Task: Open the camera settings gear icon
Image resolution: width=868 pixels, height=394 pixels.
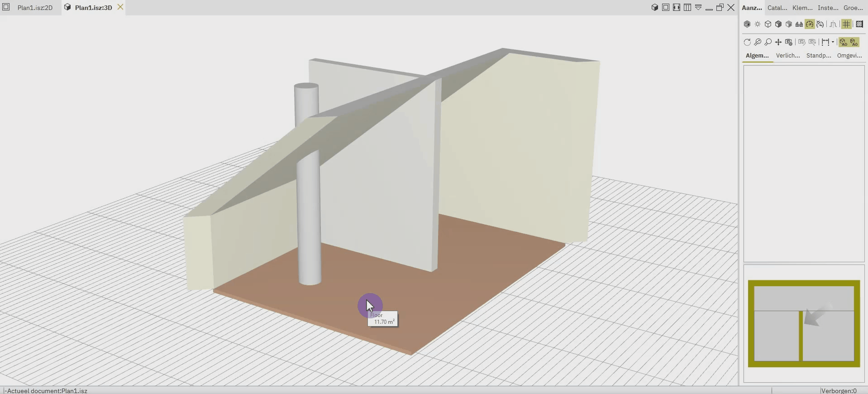Action: pos(789,42)
